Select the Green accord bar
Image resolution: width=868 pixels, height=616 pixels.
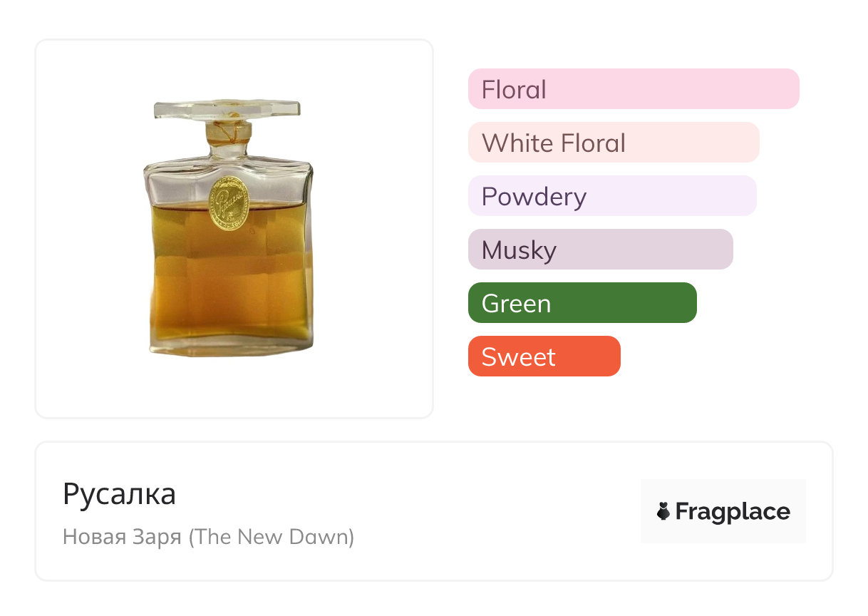point(582,303)
